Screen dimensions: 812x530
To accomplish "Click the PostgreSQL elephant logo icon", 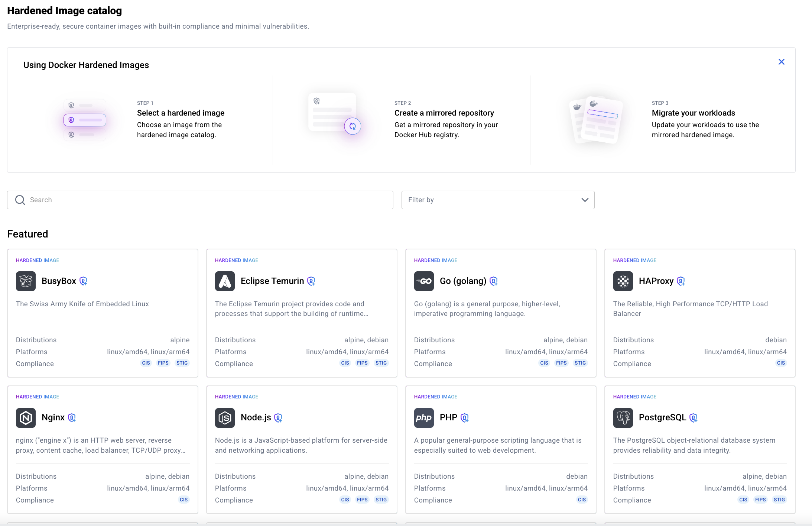I will point(623,418).
